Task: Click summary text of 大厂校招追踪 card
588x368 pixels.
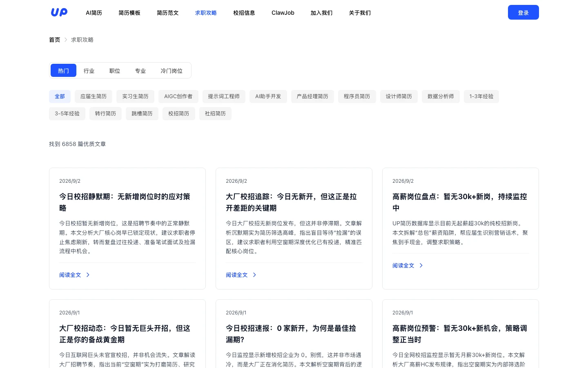Action: (x=294, y=237)
